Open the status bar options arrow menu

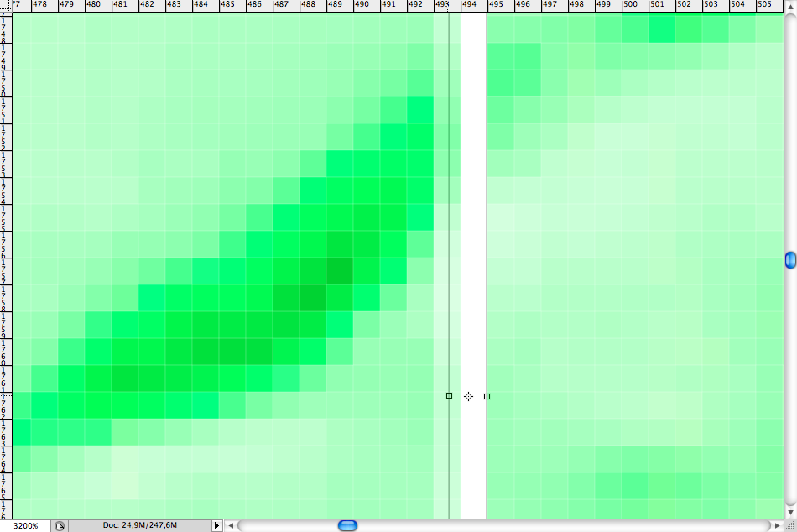click(x=217, y=525)
